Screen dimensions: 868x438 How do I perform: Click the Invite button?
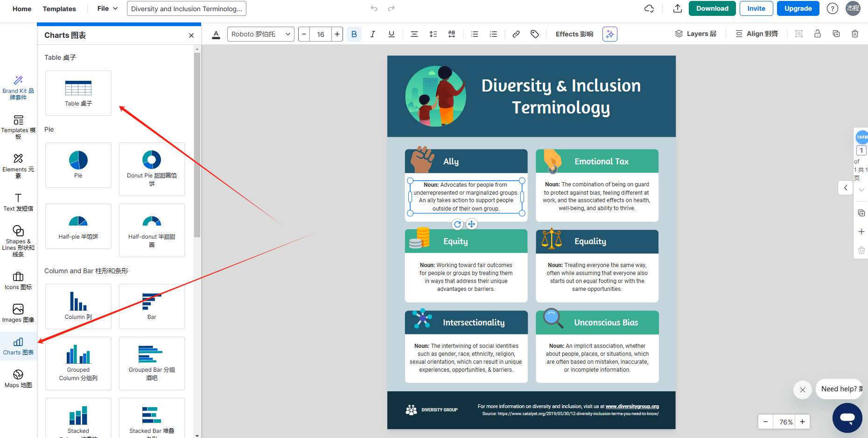click(756, 8)
